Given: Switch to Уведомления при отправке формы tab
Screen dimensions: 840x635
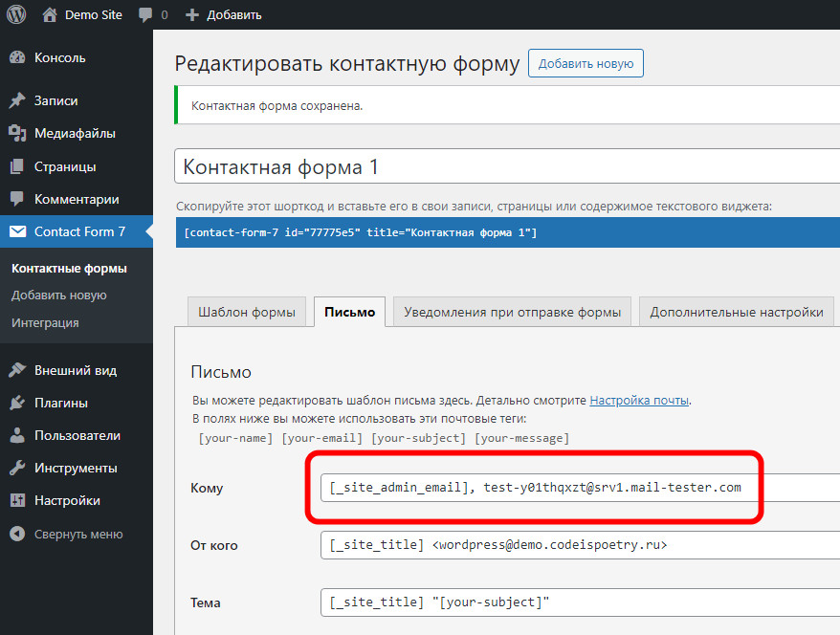Looking at the screenshot, I should click(512, 312).
